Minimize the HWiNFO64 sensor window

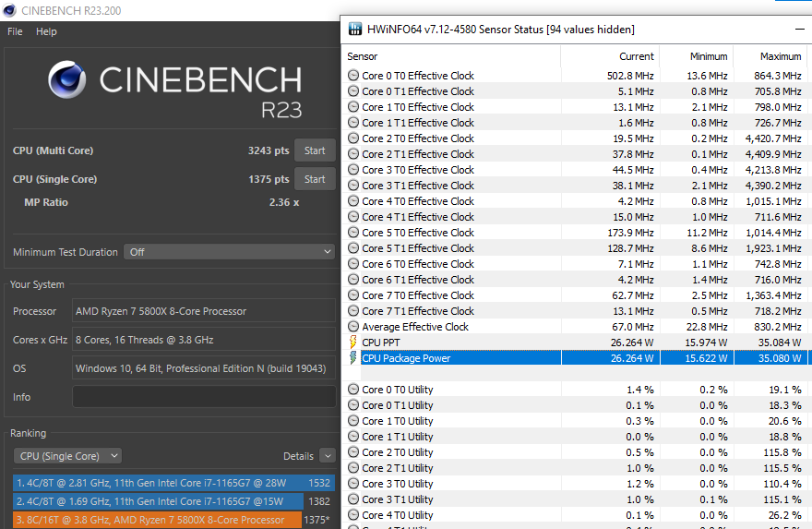[800, 30]
